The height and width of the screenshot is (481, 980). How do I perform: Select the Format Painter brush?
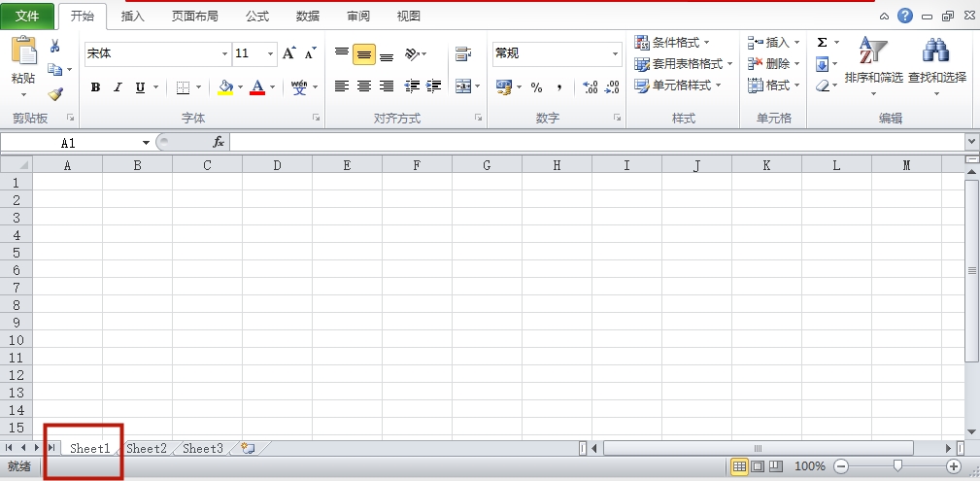55,94
